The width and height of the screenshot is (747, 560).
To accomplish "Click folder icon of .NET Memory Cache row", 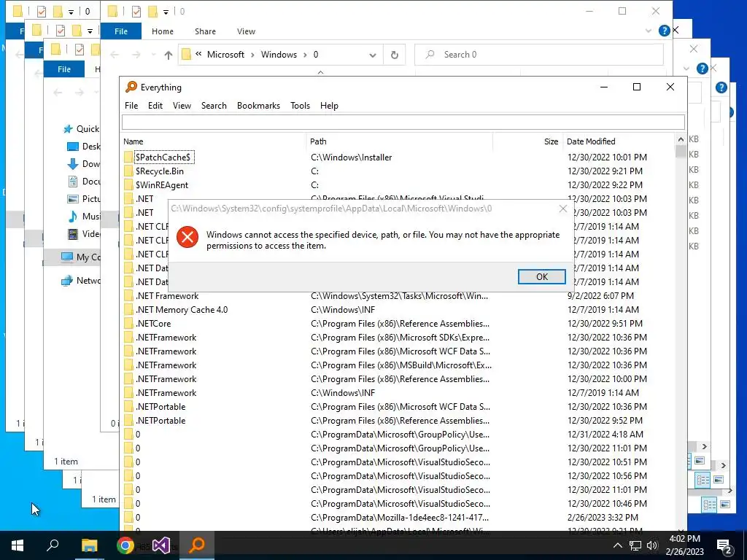I will pyautogui.click(x=128, y=309).
